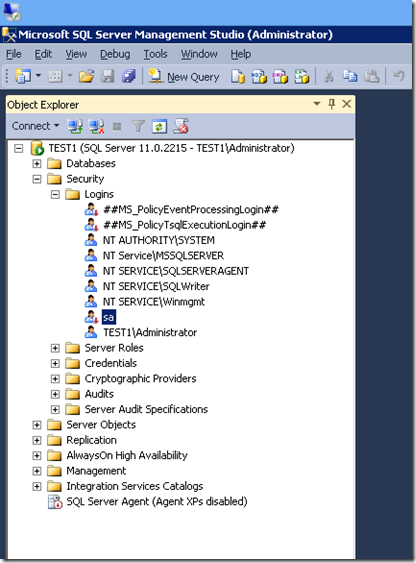The width and height of the screenshot is (416, 563).
Task: Click the Analysis Services MDX Query icon
Action: pos(259,76)
